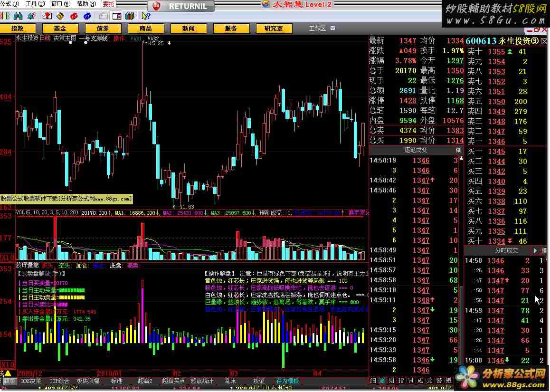
Task: Open the 窗口 menu
Action: point(61,4)
